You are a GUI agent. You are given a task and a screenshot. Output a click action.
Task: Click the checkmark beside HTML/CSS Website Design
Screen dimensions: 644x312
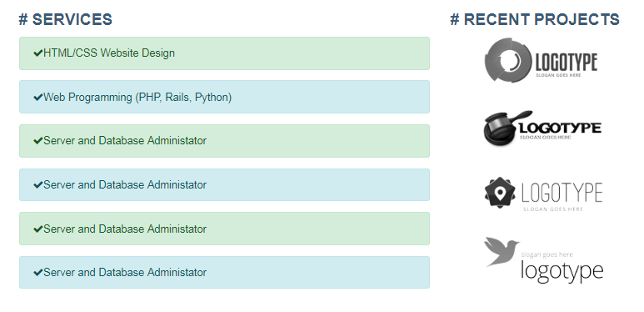(x=37, y=53)
